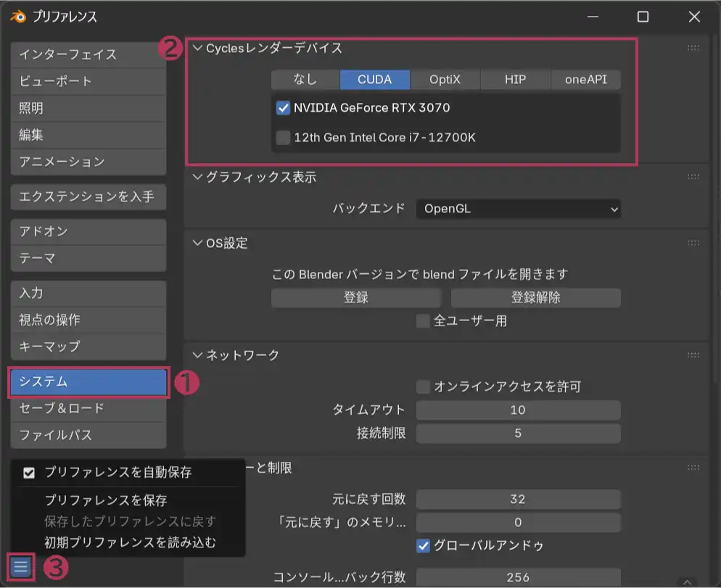Collapse the ネットワーク section
The image size is (721, 588).
coord(198,355)
